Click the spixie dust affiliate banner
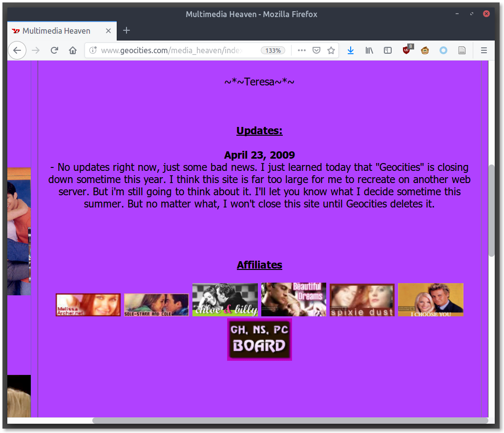This screenshot has height=433, width=504. (362, 300)
